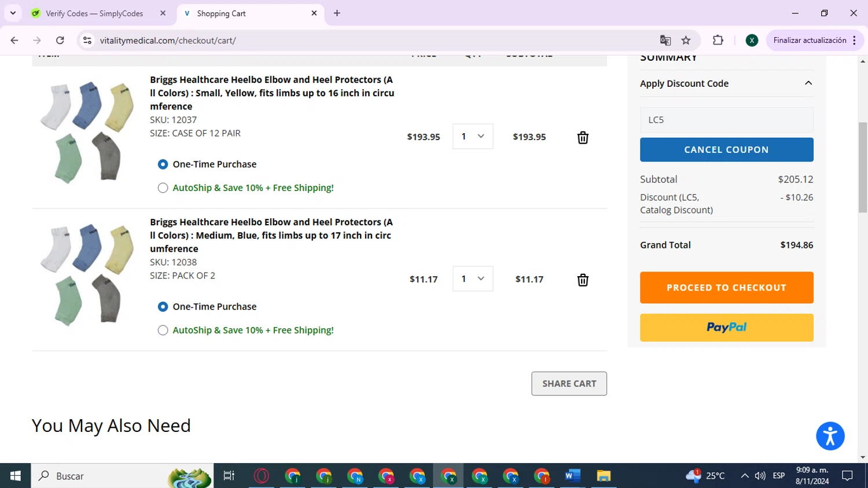This screenshot has width=868, height=488.
Task: Open product thumbnail for SKU 12037
Action: 87,132
